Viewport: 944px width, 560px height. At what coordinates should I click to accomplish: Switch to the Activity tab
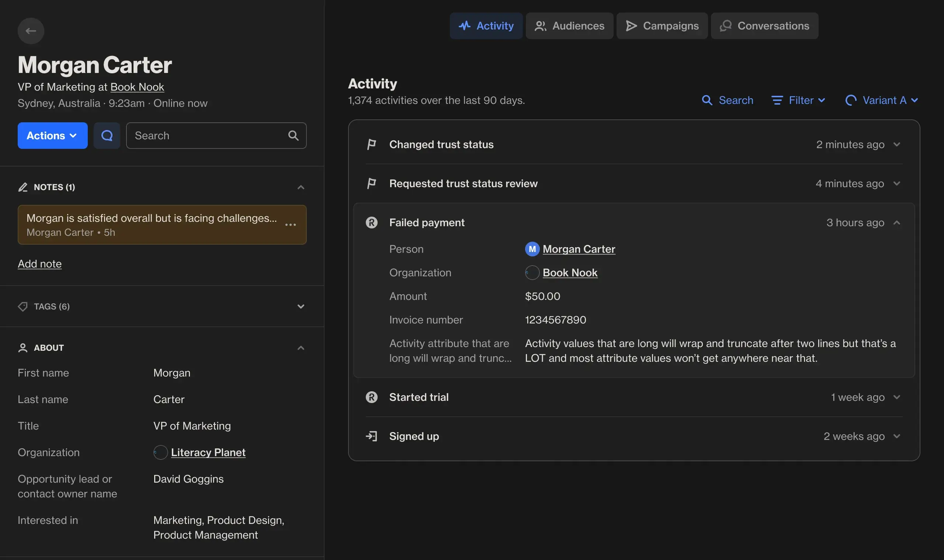click(486, 26)
